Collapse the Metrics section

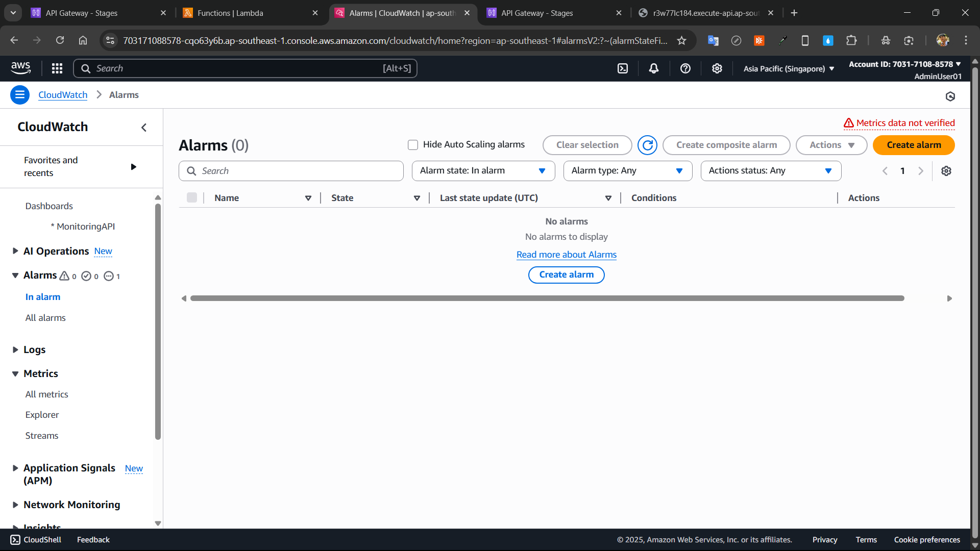coord(15,373)
